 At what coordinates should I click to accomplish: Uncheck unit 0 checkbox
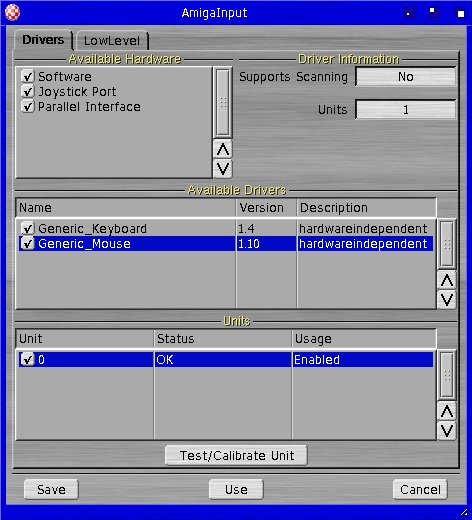point(28,359)
